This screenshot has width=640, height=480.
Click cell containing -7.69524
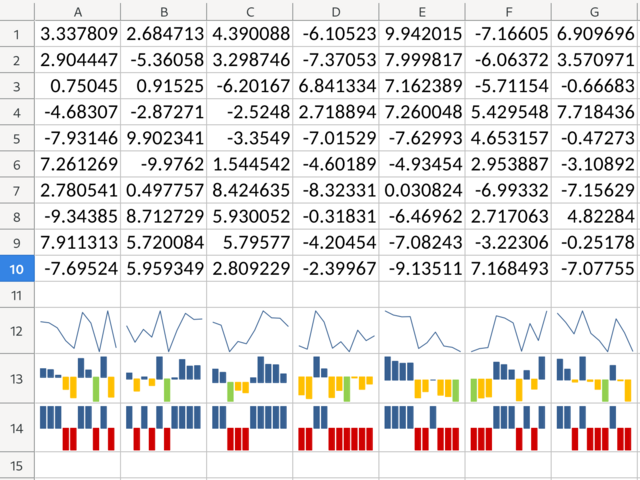(x=78, y=269)
